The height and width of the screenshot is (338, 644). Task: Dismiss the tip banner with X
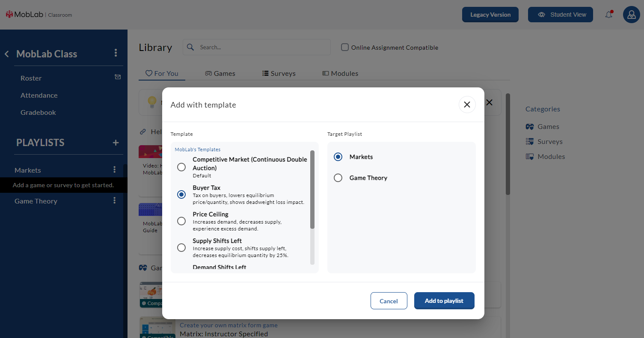[x=490, y=102]
